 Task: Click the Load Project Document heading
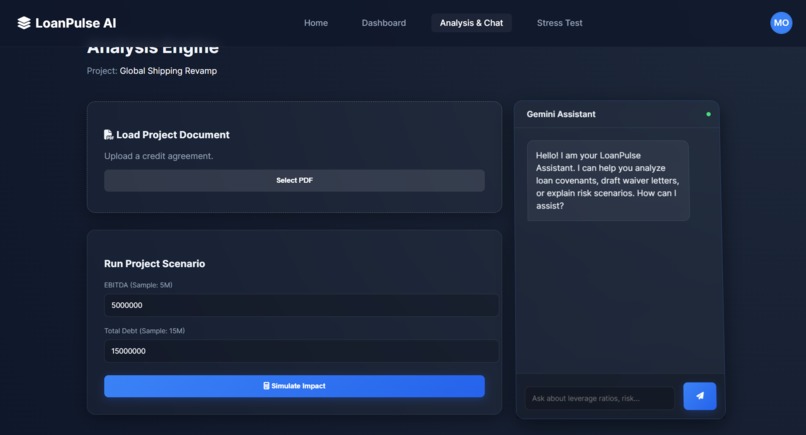pos(173,135)
